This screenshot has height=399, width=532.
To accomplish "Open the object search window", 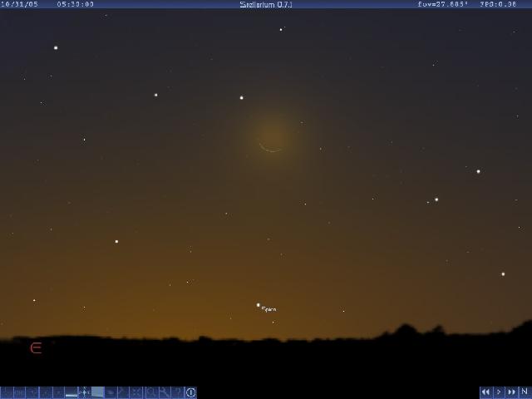I will (150, 392).
